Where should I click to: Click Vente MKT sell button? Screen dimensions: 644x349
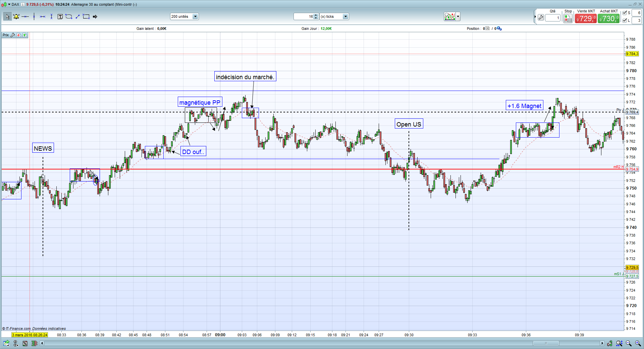point(586,18)
